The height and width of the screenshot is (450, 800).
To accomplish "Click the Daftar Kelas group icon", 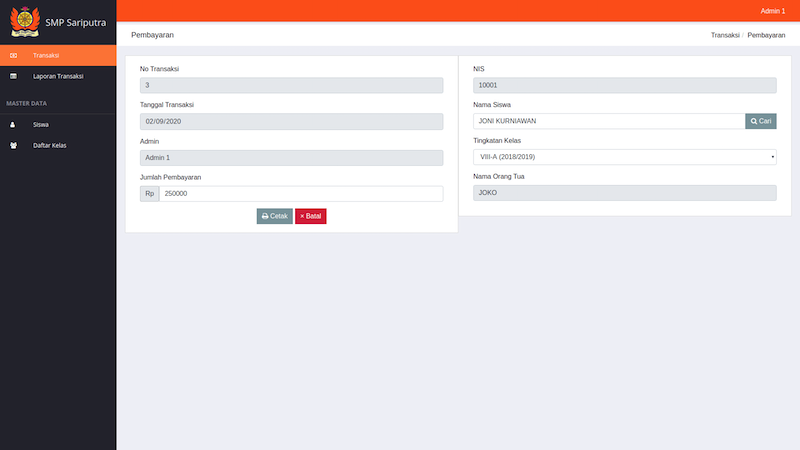I will pyautogui.click(x=13, y=145).
